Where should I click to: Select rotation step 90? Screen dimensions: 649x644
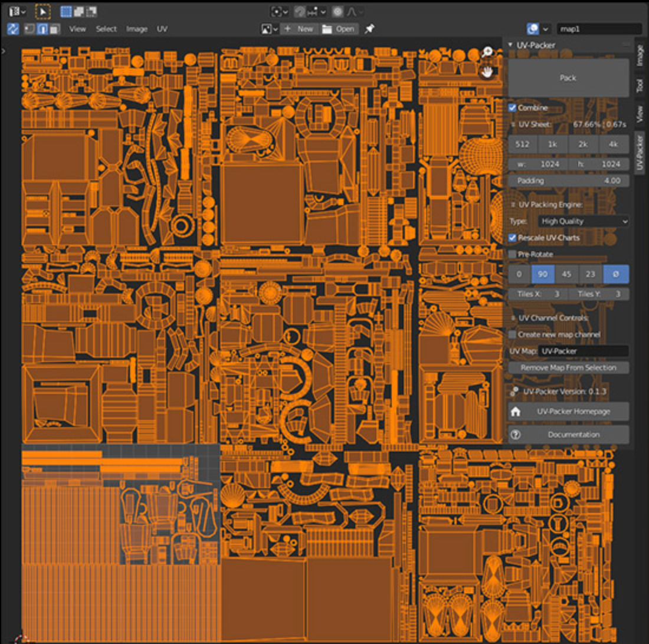tap(543, 274)
